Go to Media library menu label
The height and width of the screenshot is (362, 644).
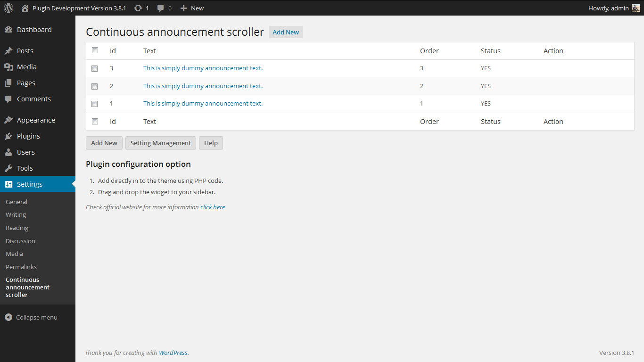pyautogui.click(x=27, y=67)
